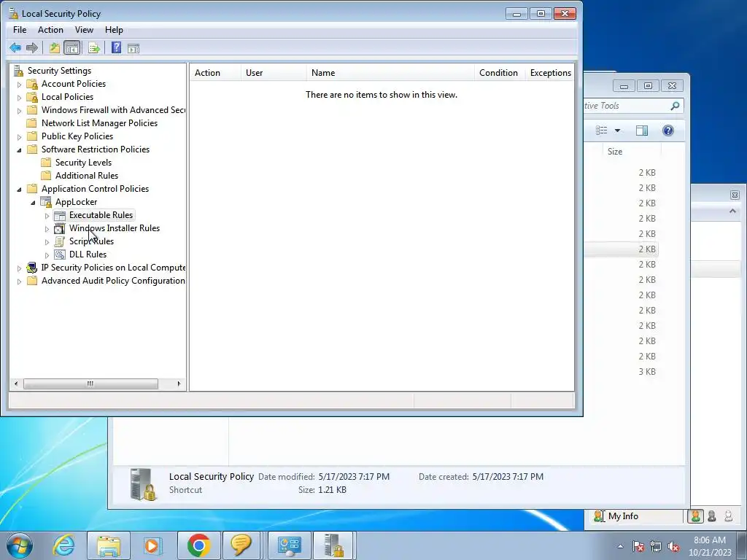The image size is (747, 560).
Task: Expand the Advanced Audit Policy Configuration node
Action: [x=19, y=281]
